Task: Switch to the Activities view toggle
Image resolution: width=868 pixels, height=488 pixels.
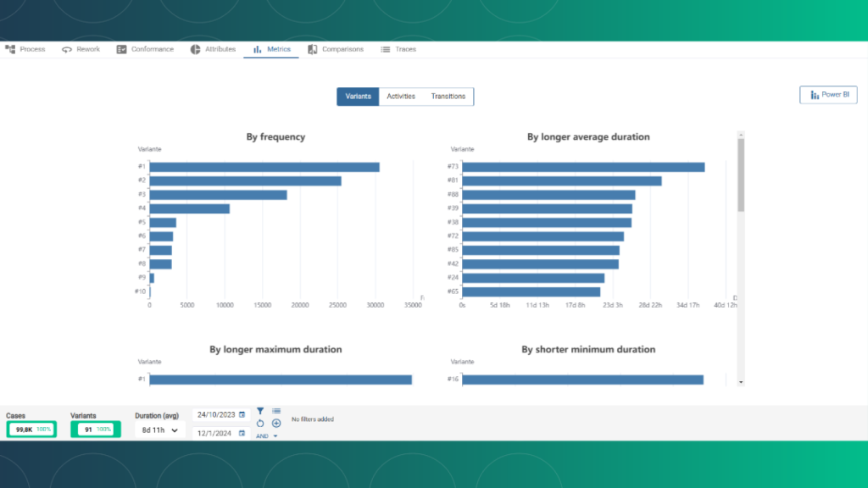Action: tap(401, 97)
